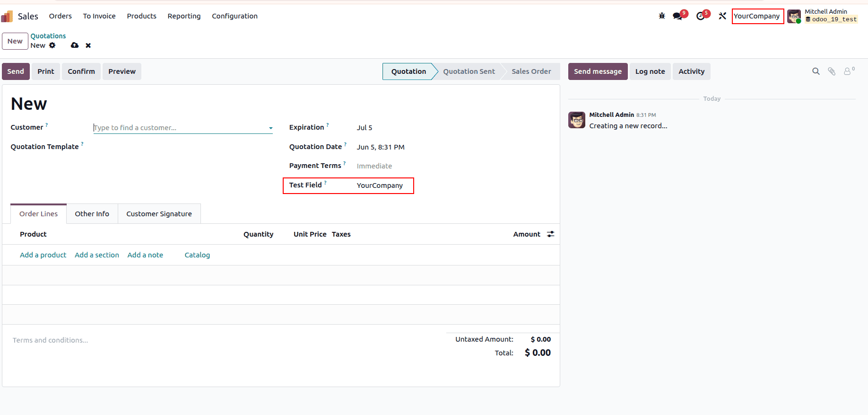This screenshot has width=868, height=415.
Task: Show Customer field help tooltip mark
Action: 46,125
